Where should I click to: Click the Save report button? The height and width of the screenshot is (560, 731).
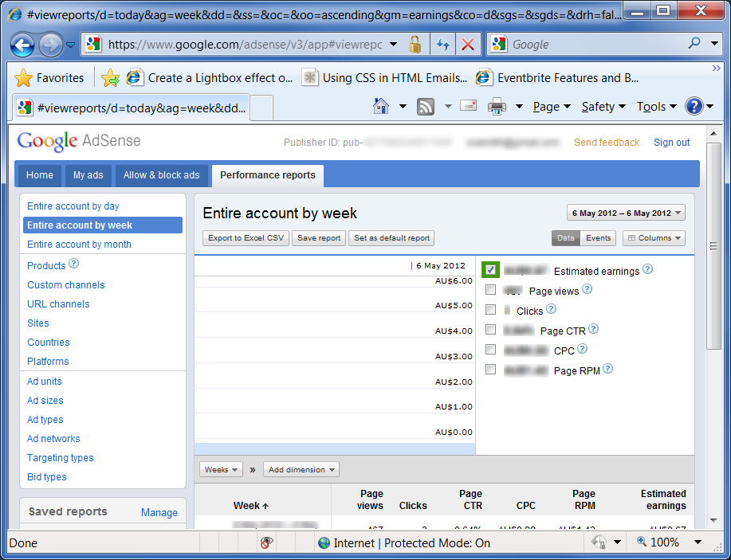click(x=319, y=238)
